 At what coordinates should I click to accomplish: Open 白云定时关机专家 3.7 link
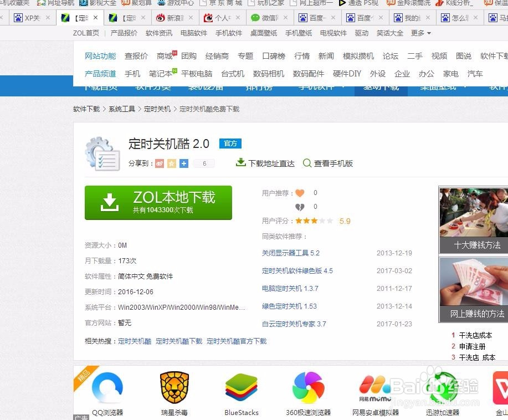tap(294, 324)
